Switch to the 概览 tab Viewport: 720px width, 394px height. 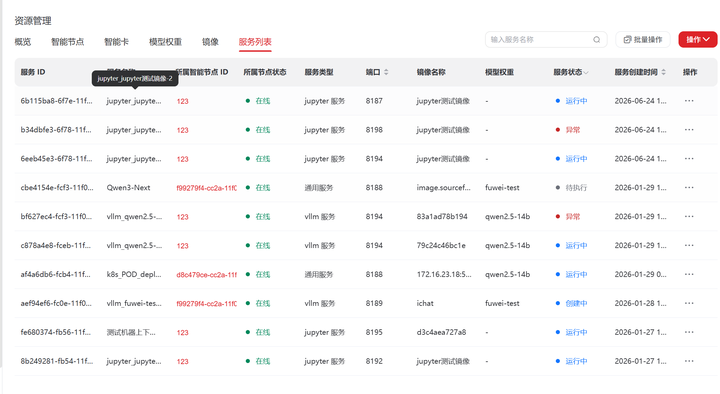tap(22, 42)
